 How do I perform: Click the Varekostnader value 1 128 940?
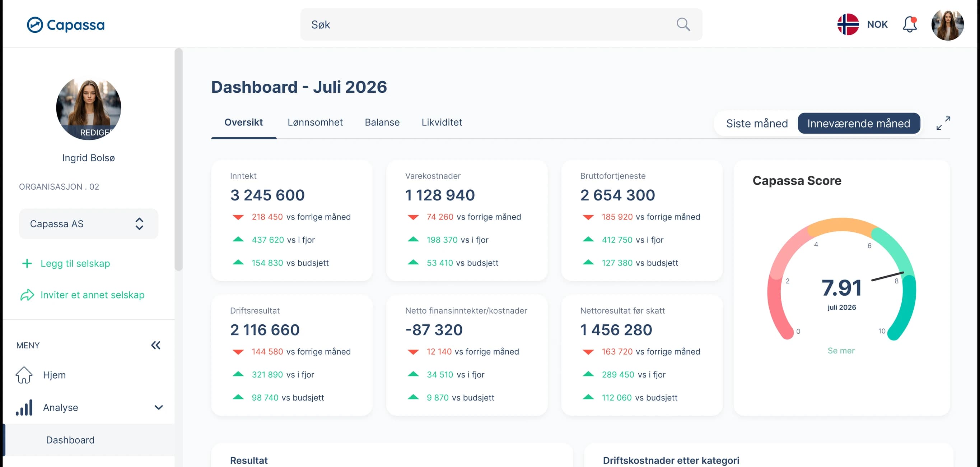tap(440, 195)
